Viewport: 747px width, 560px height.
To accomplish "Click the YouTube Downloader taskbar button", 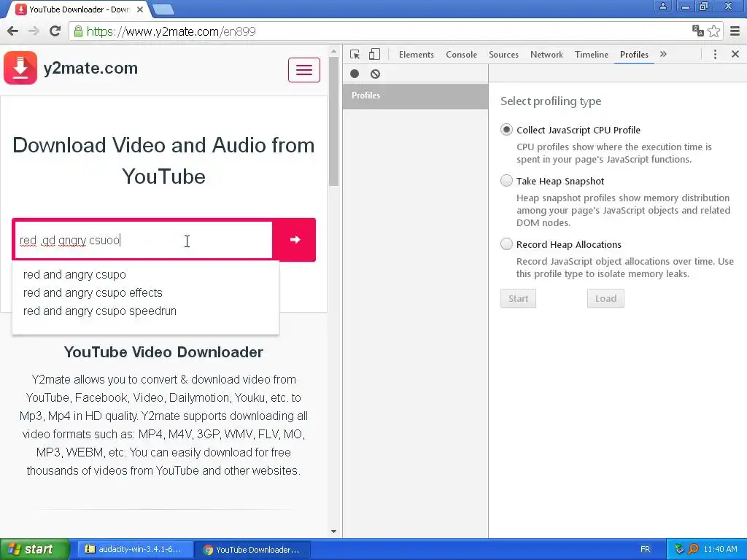I will (x=252, y=550).
